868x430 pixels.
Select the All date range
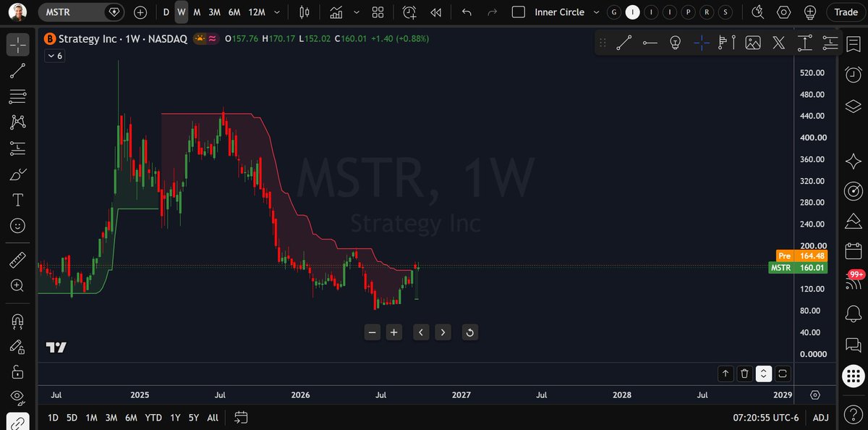213,418
